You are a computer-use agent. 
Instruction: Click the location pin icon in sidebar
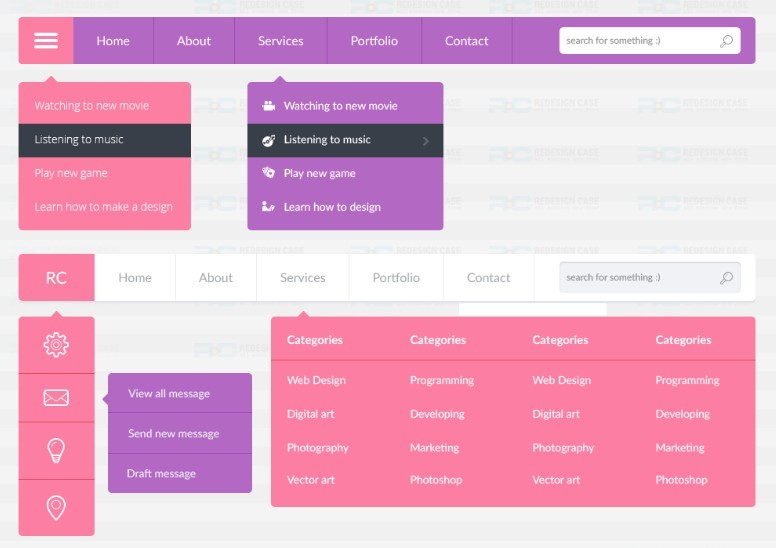pyautogui.click(x=56, y=508)
